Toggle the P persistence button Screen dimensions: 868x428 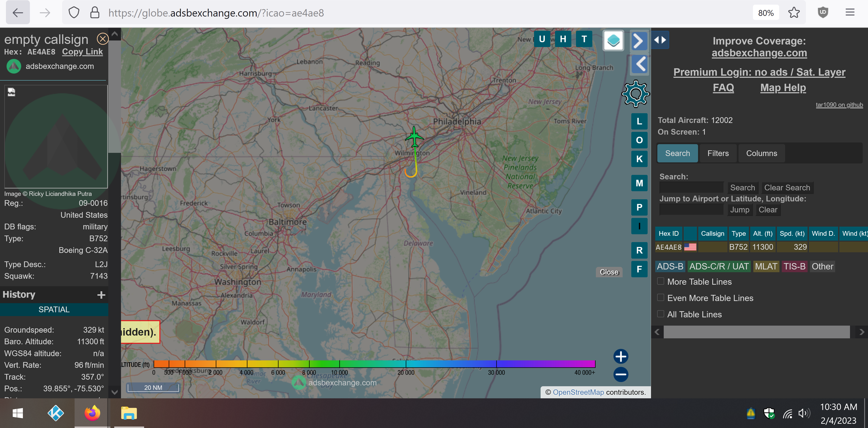point(639,207)
